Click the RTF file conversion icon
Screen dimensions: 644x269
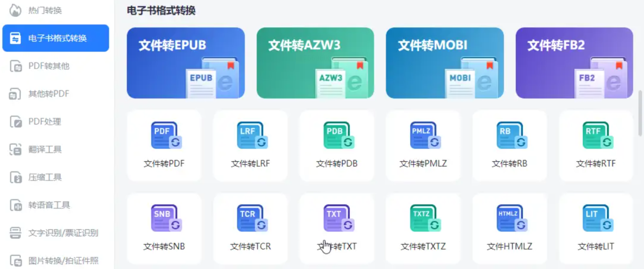(x=598, y=135)
